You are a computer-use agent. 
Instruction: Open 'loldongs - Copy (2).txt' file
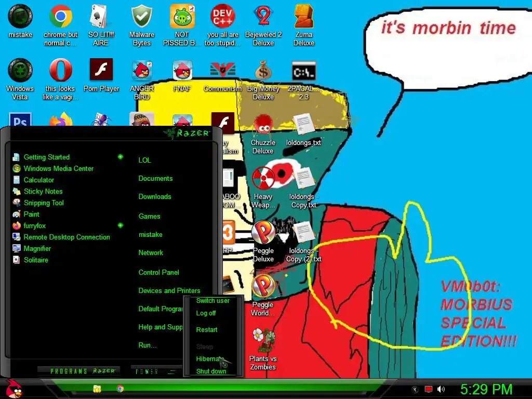(303, 241)
